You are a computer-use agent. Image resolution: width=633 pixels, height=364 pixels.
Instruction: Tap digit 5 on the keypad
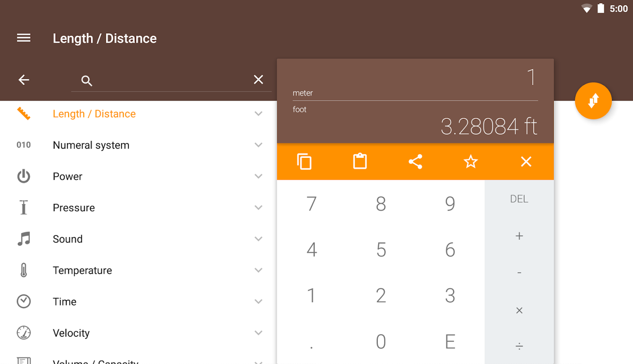click(381, 250)
